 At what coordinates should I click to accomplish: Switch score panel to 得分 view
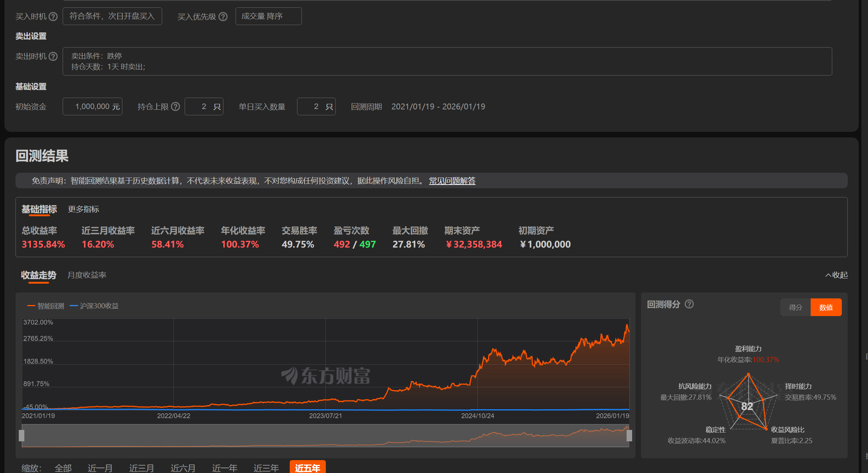795,307
